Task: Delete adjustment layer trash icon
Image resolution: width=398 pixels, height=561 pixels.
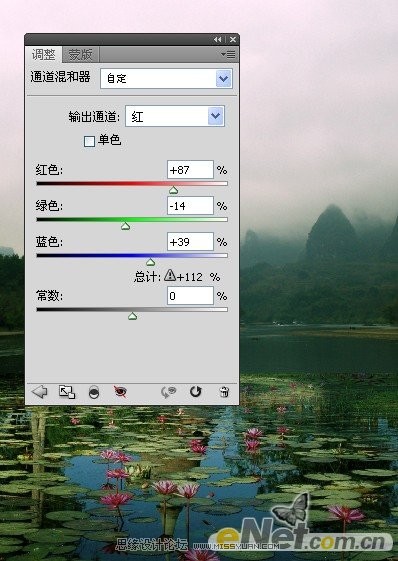Action: [224, 392]
